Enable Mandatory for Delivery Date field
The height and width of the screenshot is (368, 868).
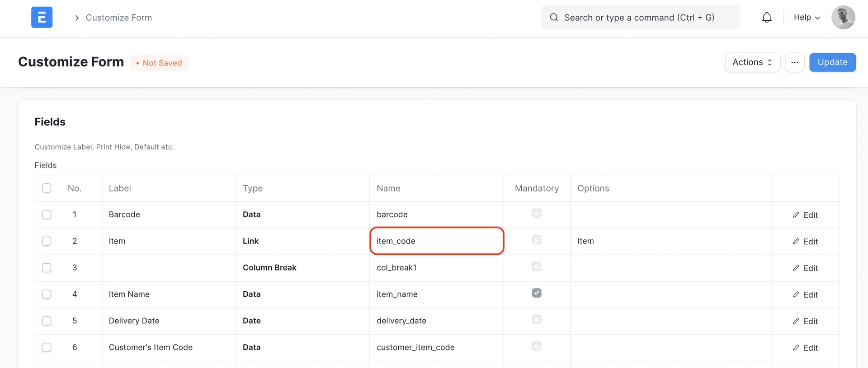537,320
